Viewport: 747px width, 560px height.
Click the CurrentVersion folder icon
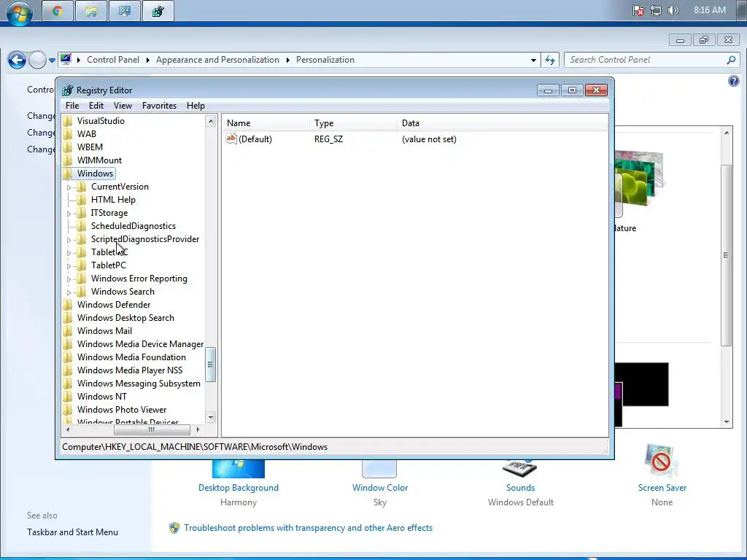pyautogui.click(x=82, y=187)
